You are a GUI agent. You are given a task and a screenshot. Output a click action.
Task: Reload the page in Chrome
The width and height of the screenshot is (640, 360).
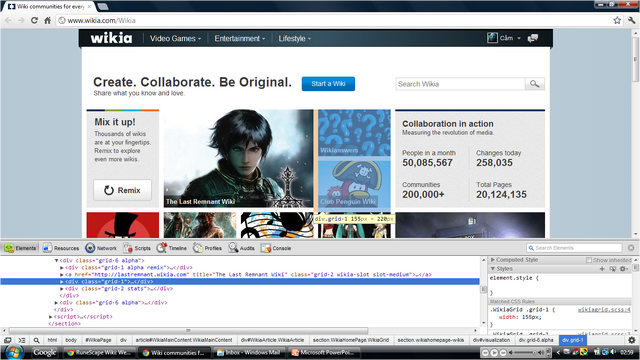[x=34, y=20]
